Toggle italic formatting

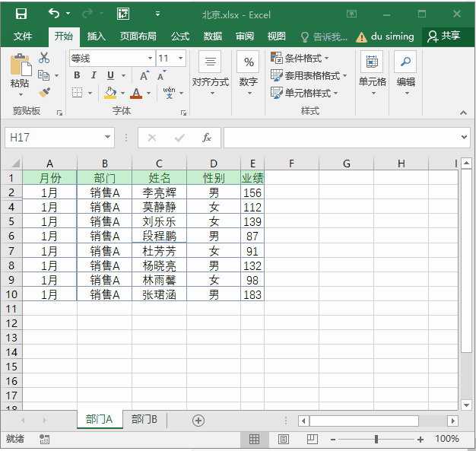pyautogui.click(x=94, y=75)
